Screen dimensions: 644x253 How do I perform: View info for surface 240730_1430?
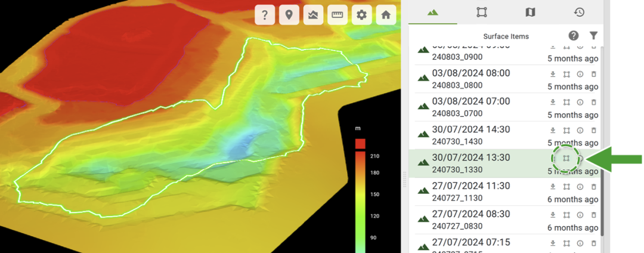point(580,131)
